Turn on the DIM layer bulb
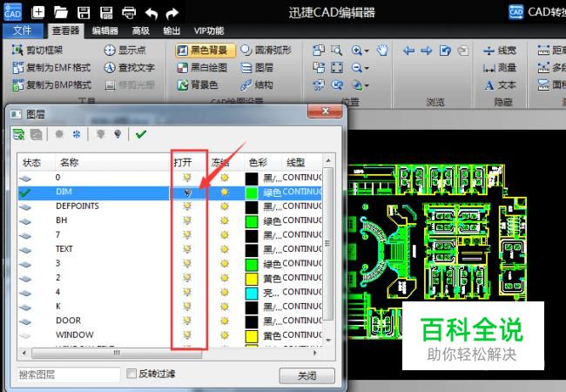The width and height of the screenshot is (566, 392). pyautogui.click(x=187, y=193)
